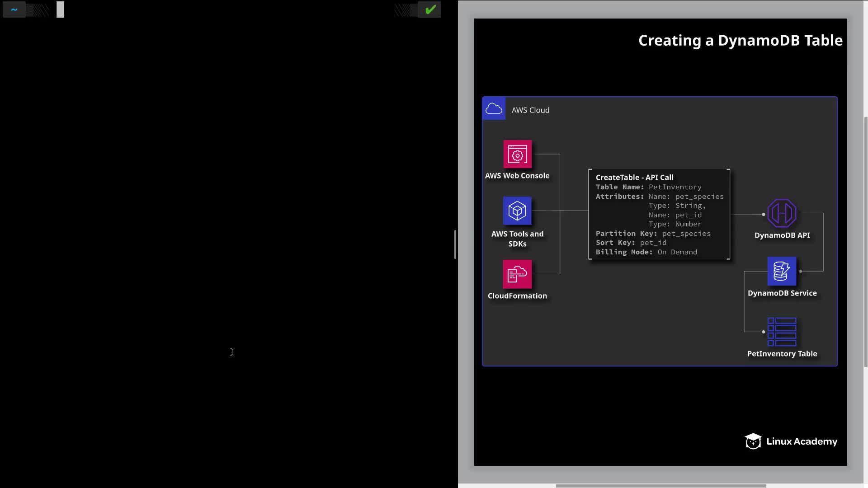Viewport: 868px width, 488px height.
Task: Click the AWS Tools and SDKs icon
Action: [517, 211]
